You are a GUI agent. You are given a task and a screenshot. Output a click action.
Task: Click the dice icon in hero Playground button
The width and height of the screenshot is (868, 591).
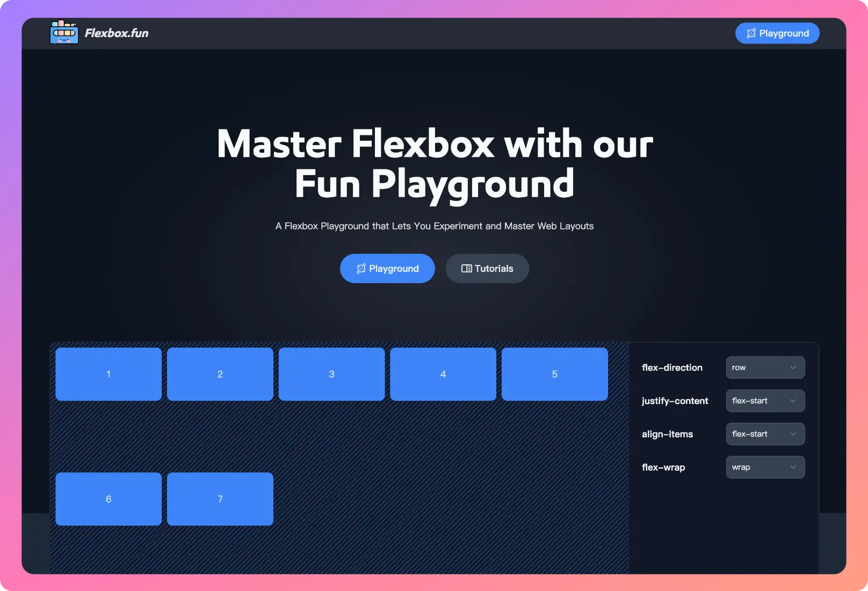361,269
